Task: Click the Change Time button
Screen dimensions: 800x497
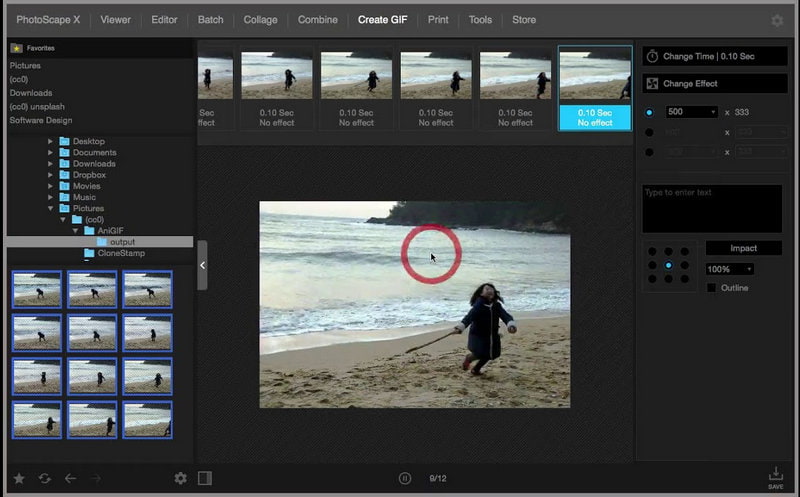Action: (712, 56)
